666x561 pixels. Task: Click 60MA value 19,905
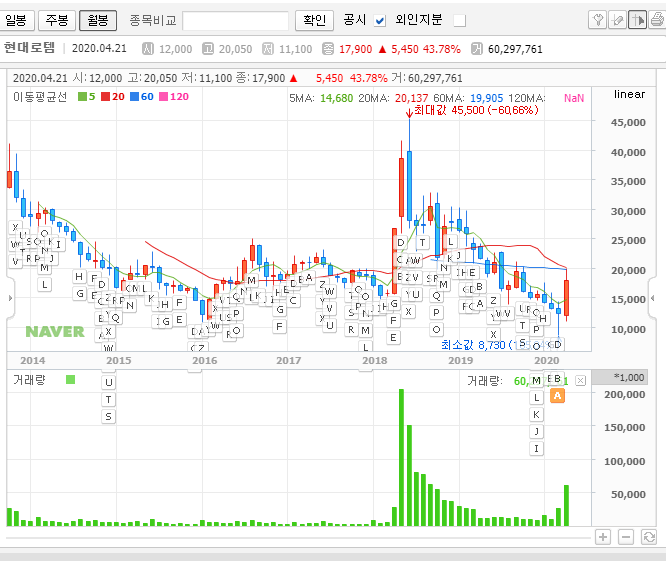(x=486, y=99)
